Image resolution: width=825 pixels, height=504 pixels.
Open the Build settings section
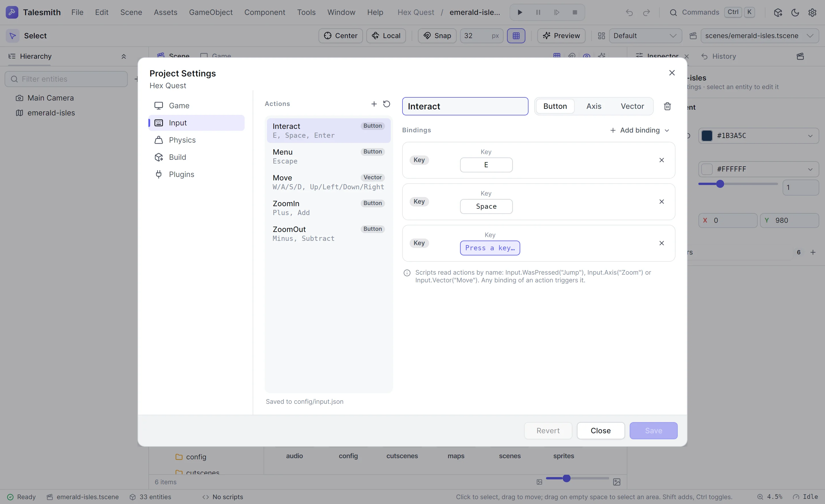tap(196, 157)
